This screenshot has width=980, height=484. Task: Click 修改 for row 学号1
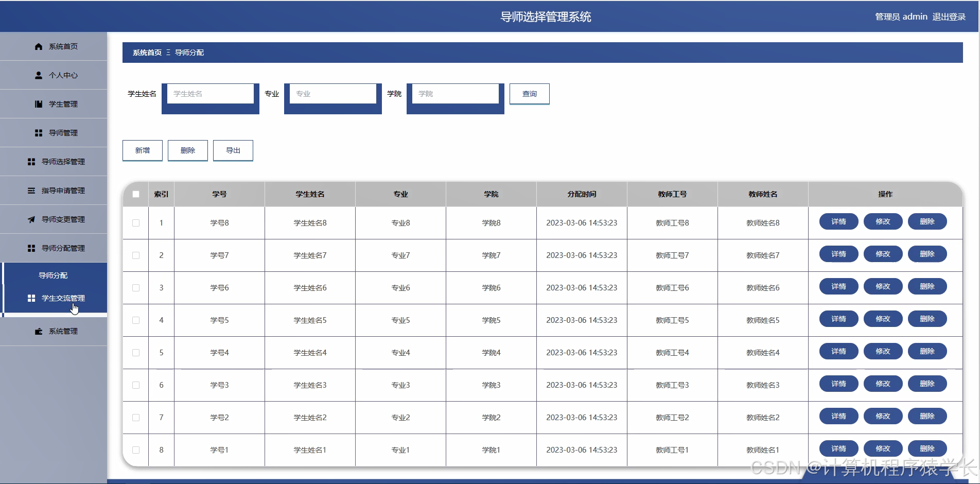883,448
